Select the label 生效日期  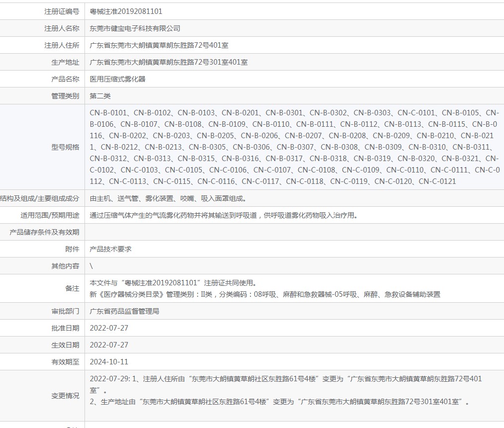tap(65, 345)
